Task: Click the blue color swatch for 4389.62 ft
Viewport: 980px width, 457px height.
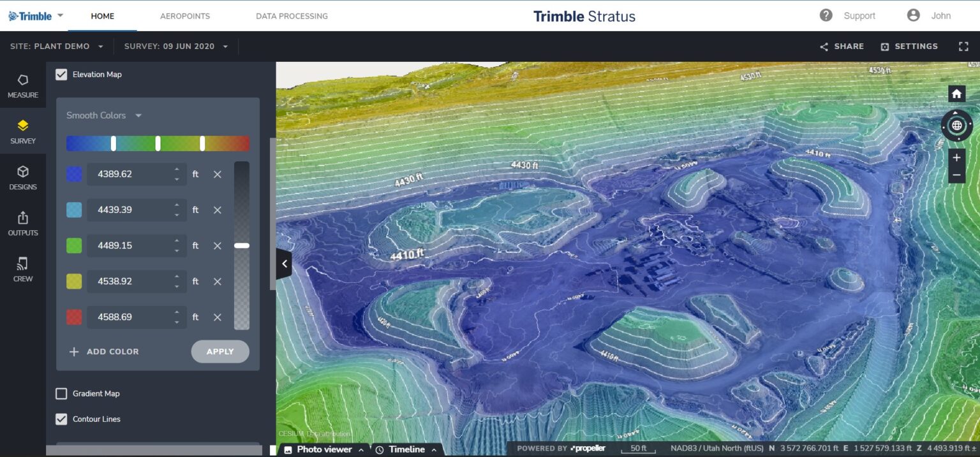Action: click(73, 173)
